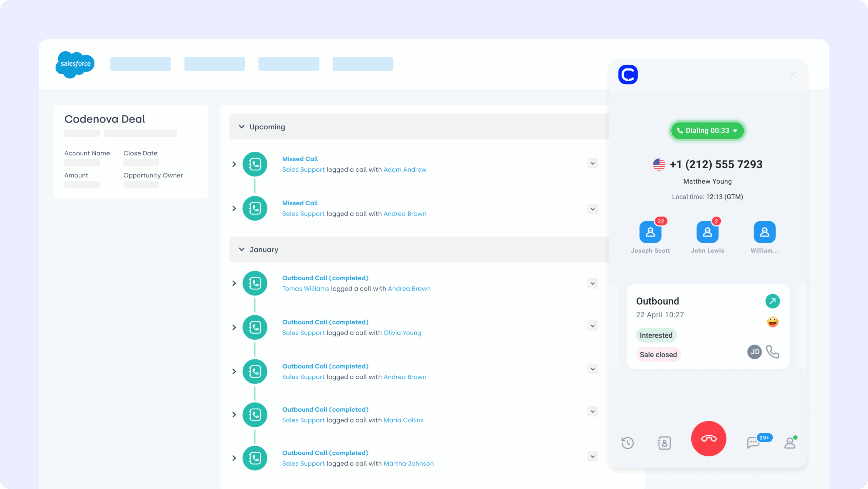Select John Lewis contact icon
This screenshot has height=489, width=868.
pos(707,232)
